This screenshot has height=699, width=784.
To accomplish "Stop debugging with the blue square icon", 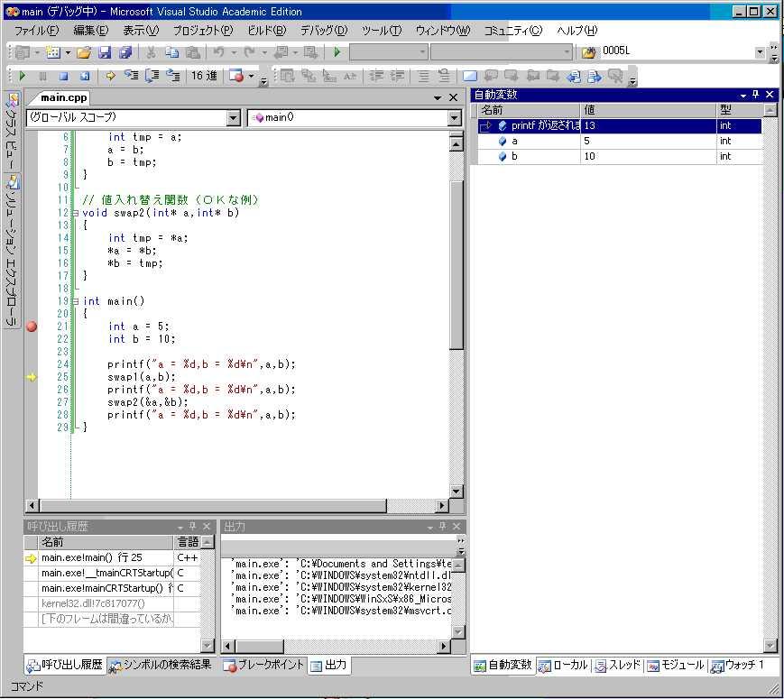I will 63,76.
